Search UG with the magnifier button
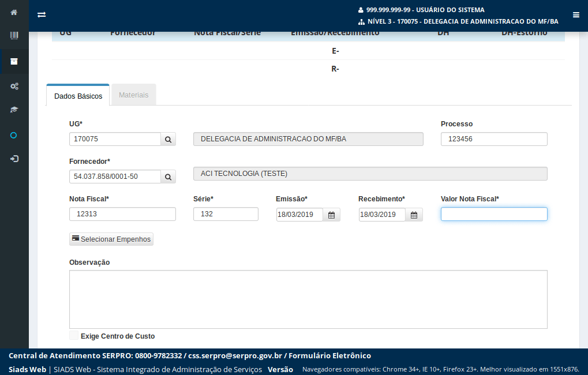This screenshot has height=375, width=588. pyautogui.click(x=168, y=139)
